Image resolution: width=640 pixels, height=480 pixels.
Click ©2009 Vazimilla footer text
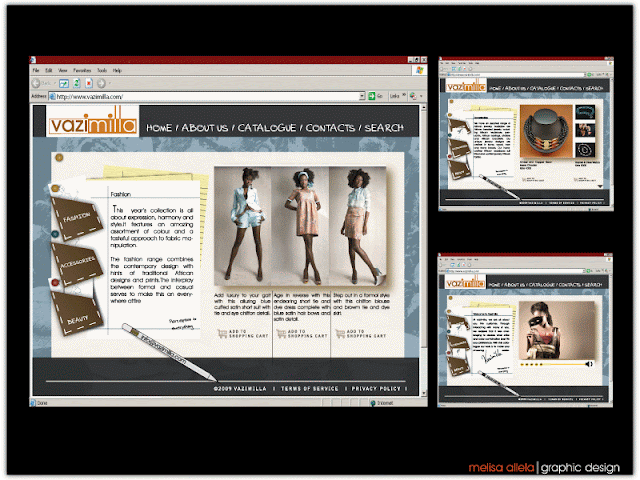pyautogui.click(x=240, y=389)
